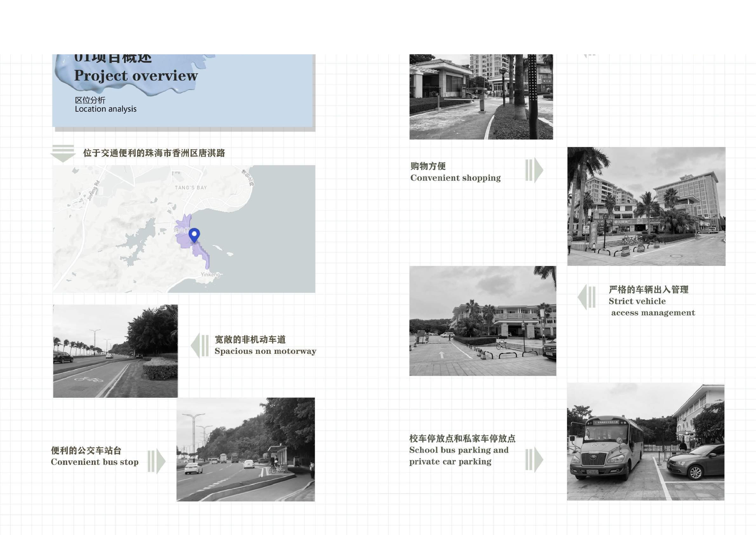
Task: Click the blue map location pin
Action: pyautogui.click(x=194, y=235)
